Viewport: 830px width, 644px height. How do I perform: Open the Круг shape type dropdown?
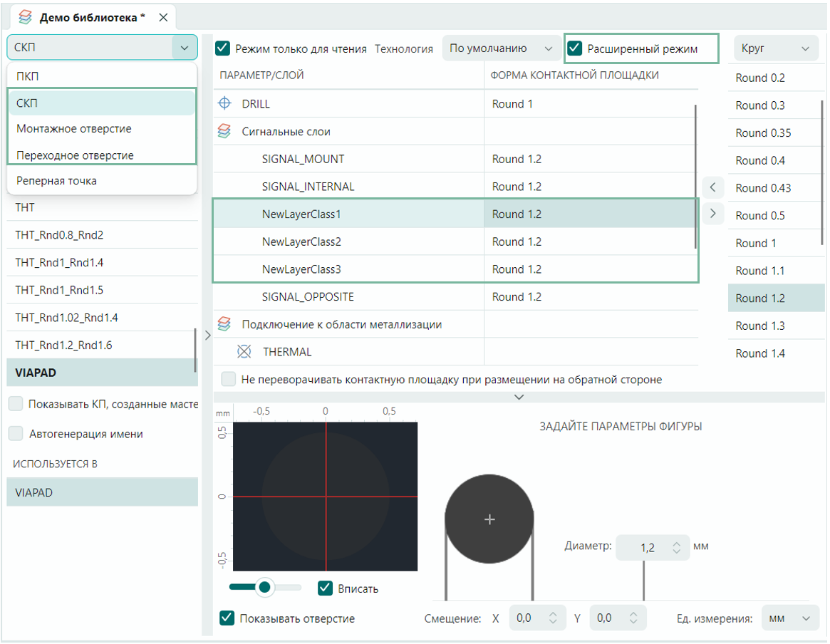pos(775,49)
